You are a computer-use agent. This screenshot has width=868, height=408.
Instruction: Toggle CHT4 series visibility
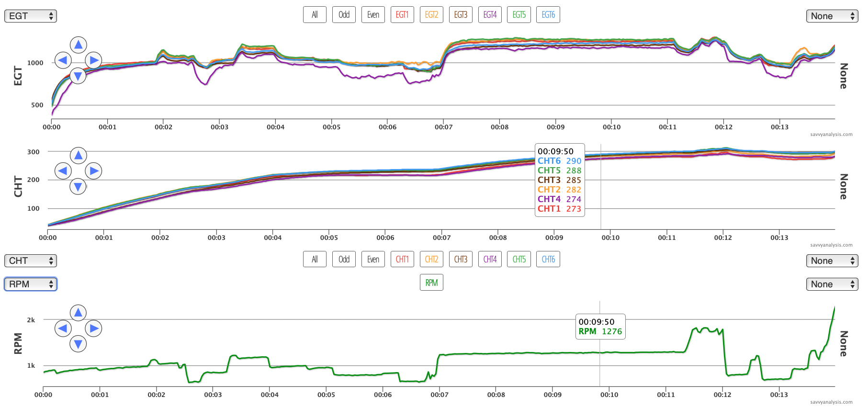[x=490, y=260]
